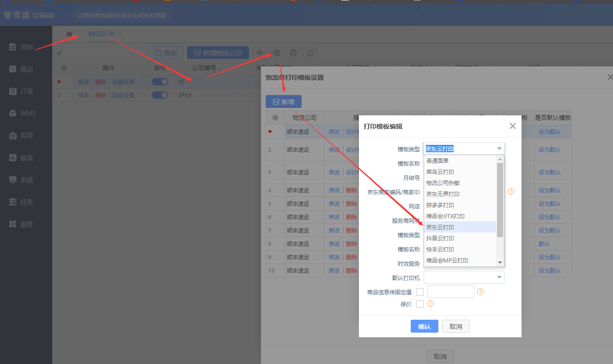
Task: Choose 物流公司热敏 template type
Action: [x=460, y=183]
